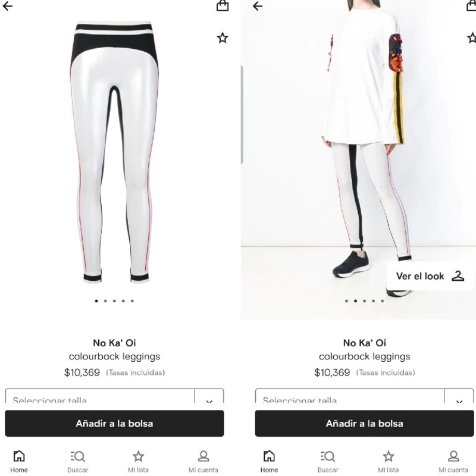Tap Añadir a la bolsa on left screen
476x476 pixels.
coord(114,424)
